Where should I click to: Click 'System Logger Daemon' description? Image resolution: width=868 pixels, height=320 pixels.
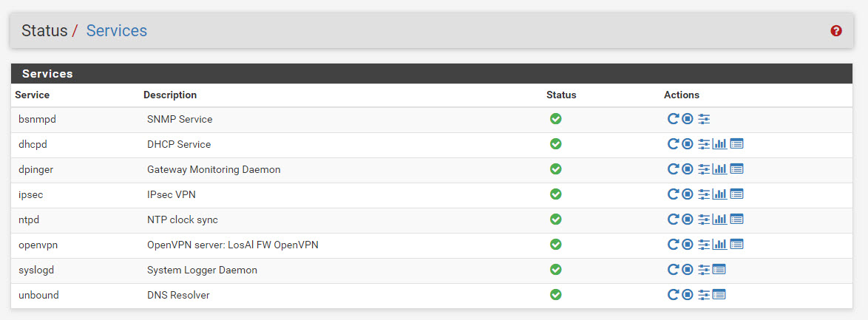202,270
